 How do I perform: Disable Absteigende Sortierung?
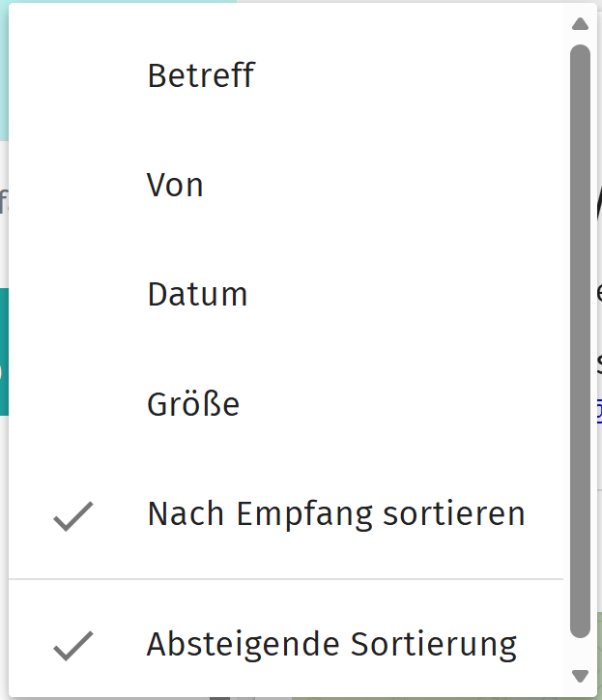tap(331, 644)
